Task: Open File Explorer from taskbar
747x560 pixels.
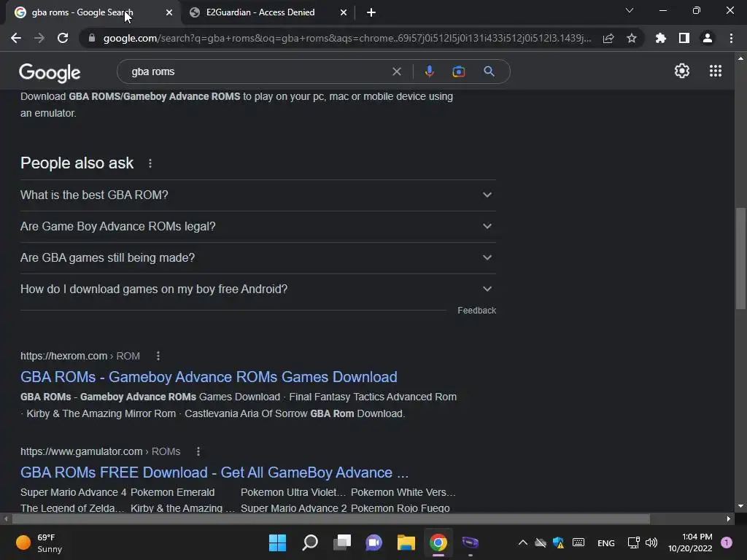Action: coord(406,542)
